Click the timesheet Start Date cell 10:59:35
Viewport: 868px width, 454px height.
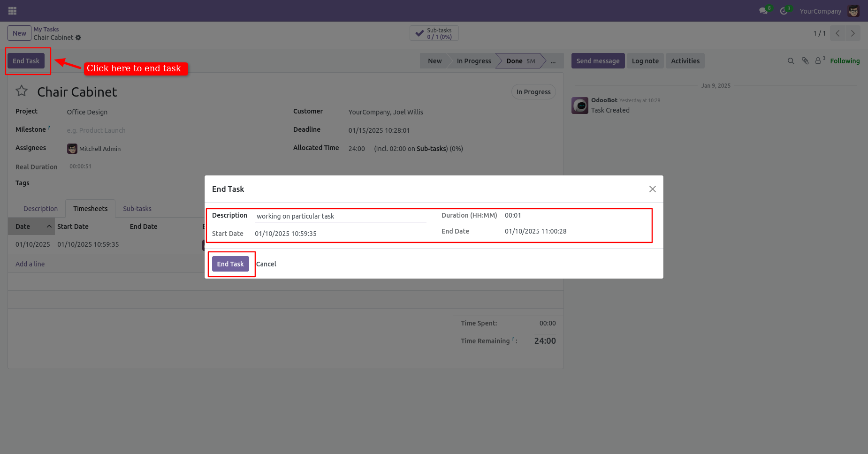(88, 244)
